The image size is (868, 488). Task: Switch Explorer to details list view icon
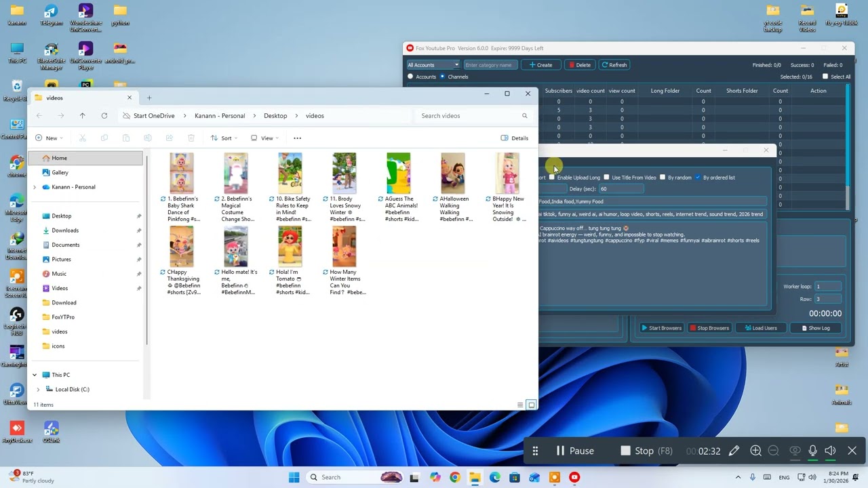pos(520,405)
